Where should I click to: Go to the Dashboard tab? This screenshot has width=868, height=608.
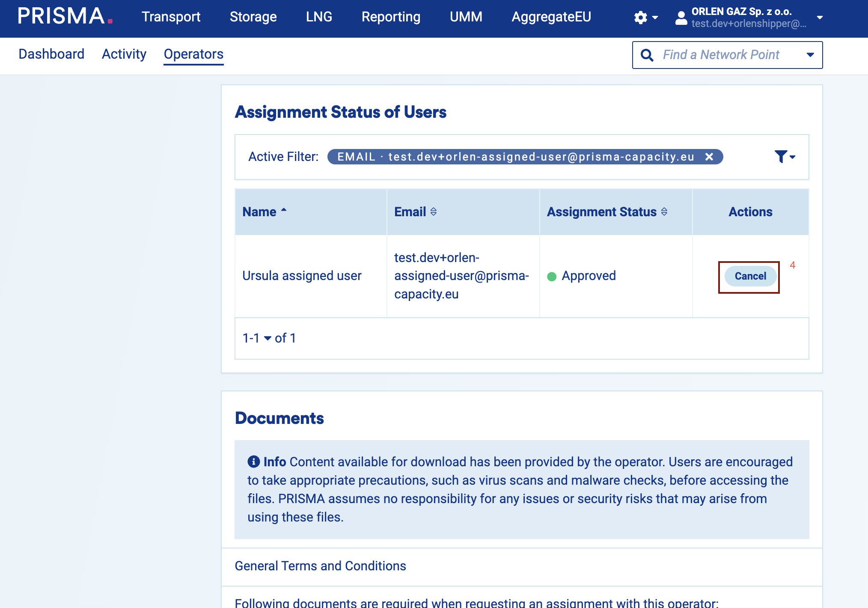[x=51, y=54]
